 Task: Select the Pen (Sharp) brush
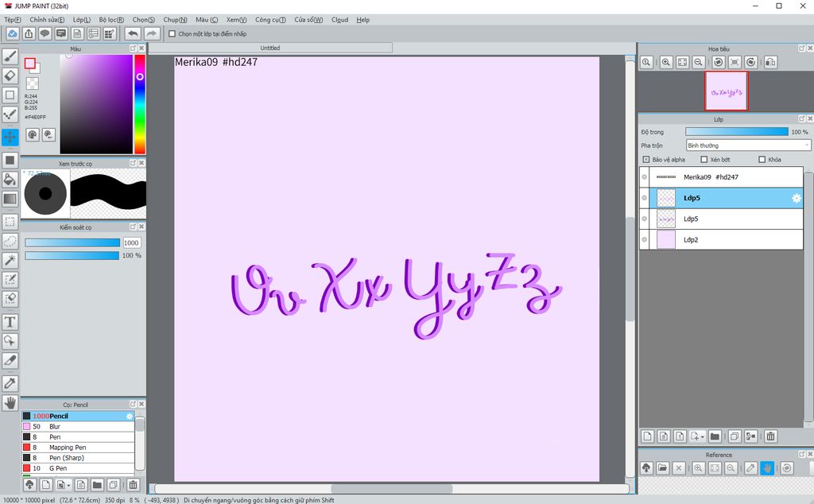click(x=78, y=458)
